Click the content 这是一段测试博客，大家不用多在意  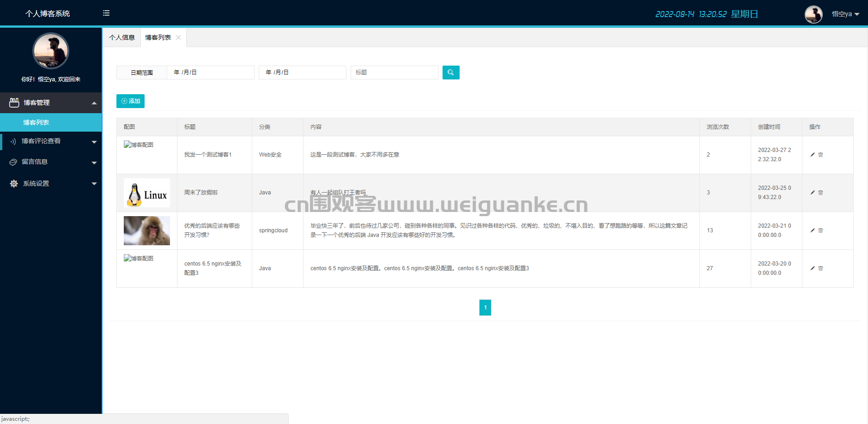[355, 155]
